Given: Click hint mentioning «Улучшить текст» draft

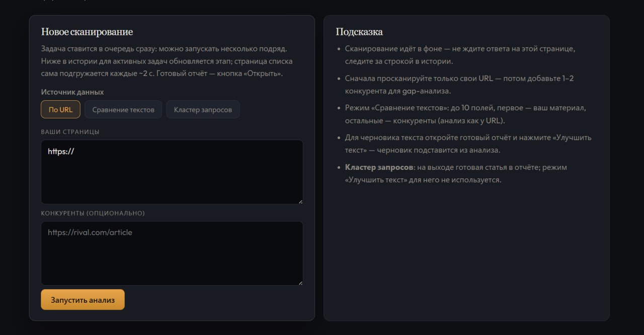Looking at the screenshot, I should tap(468, 144).
